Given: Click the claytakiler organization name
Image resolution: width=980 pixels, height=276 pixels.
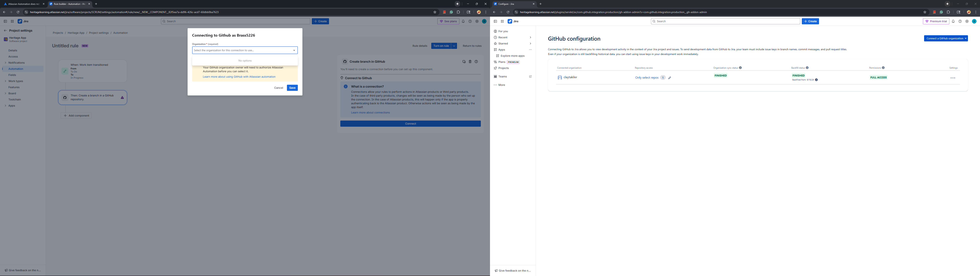Looking at the screenshot, I should [x=570, y=77].
